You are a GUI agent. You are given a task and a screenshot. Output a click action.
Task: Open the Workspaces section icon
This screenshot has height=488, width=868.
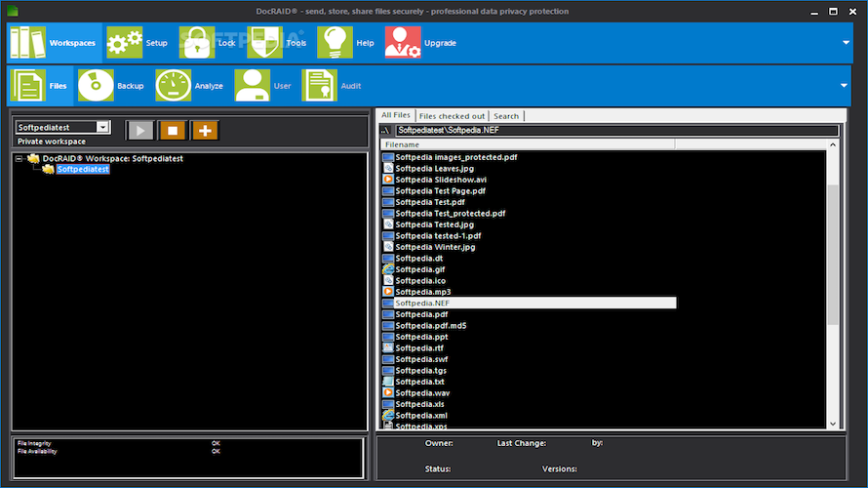click(27, 43)
